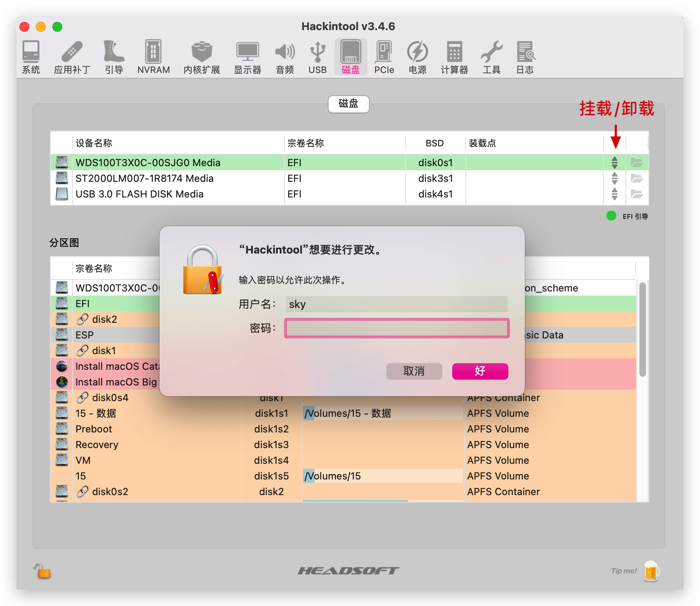
Task: Click the beer Tip me icon
Action: click(651, 571)
